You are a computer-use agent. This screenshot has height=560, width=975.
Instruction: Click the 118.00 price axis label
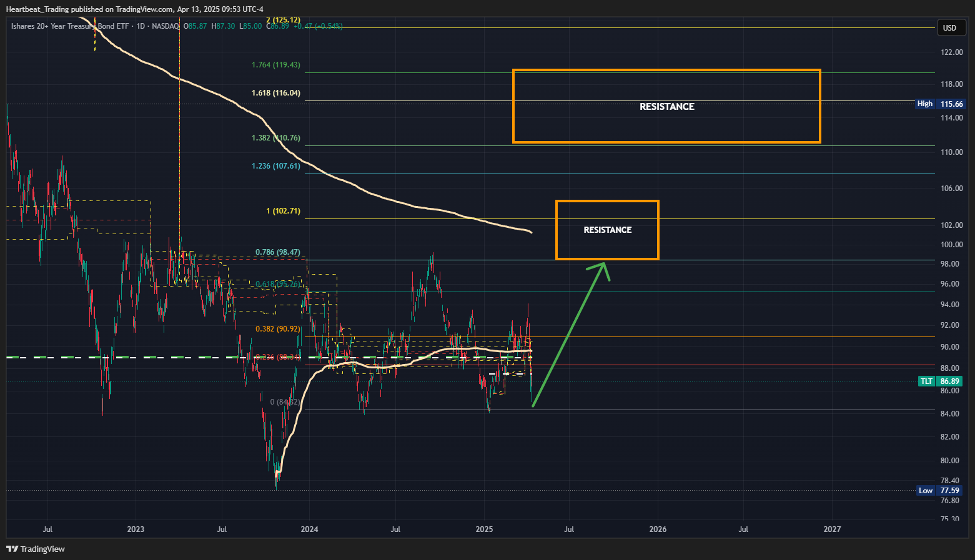tap(952, 84)
